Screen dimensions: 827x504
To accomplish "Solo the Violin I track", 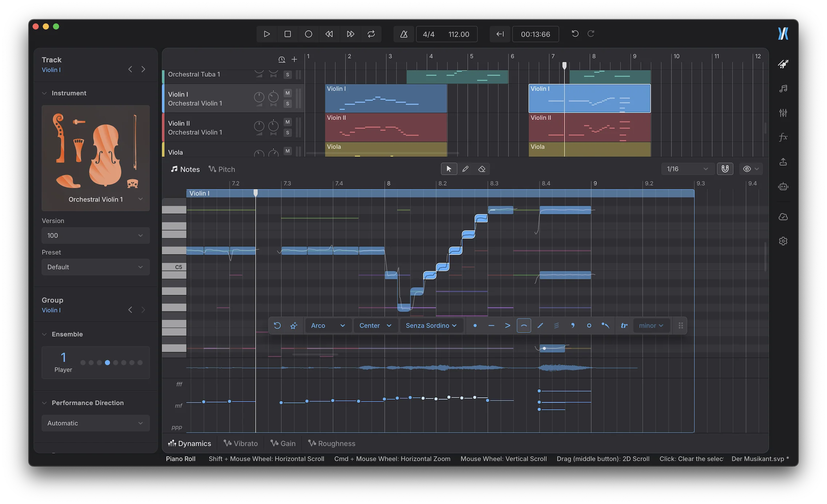I will (x=288, y=104).
